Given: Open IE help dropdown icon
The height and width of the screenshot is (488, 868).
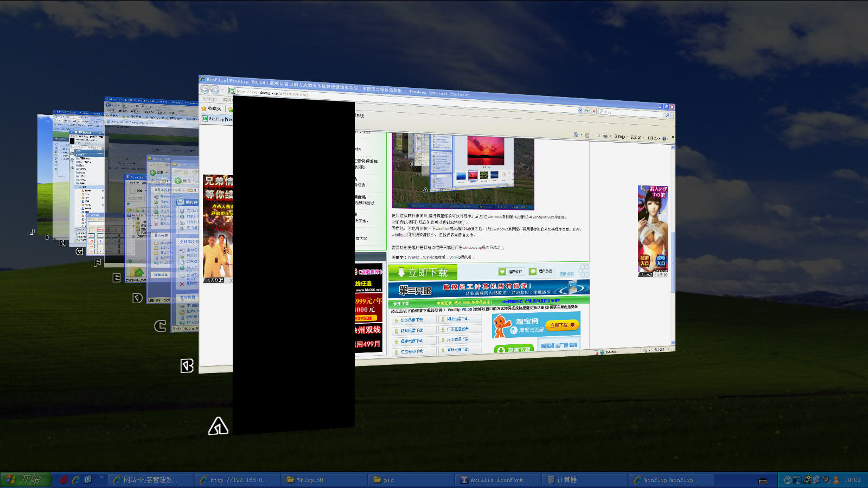Looking at the screenshot, I should point(665,138).
